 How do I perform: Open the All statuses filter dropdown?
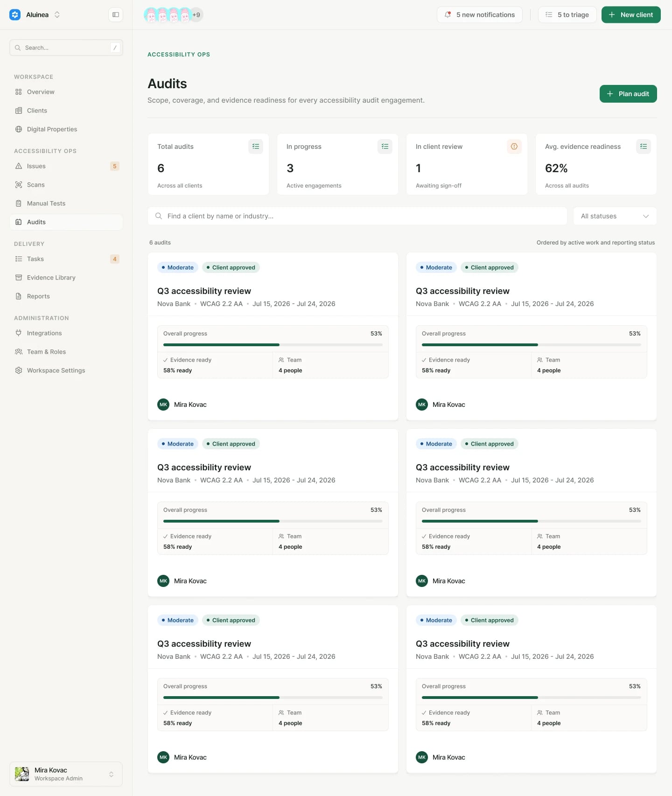pos(615,216)
